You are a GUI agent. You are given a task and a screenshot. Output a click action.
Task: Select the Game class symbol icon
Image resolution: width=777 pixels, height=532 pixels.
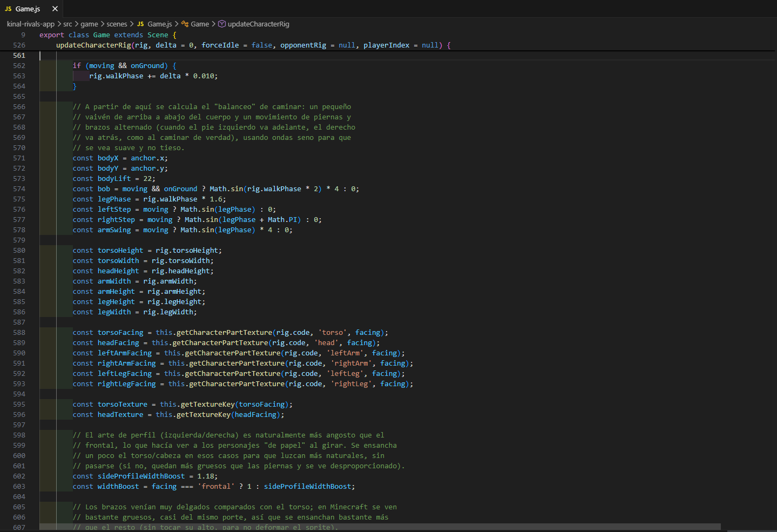[x=185, y=24]
